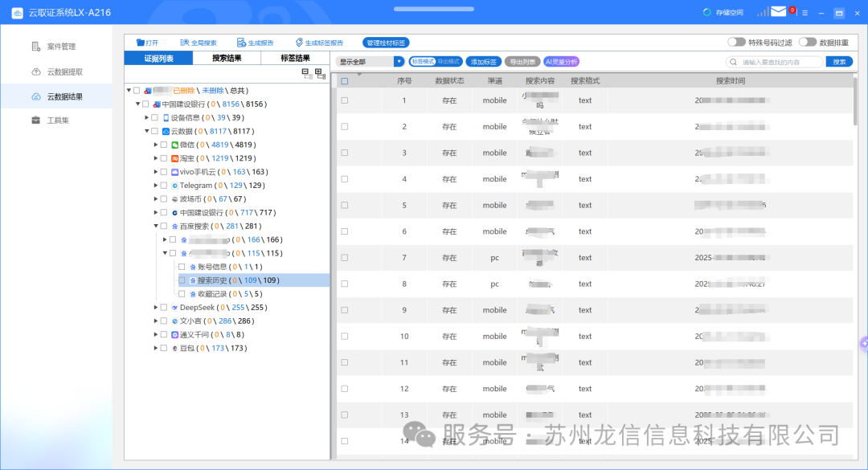This screenshot has height=470, width=868.
Task: Tick the DeepSeek tree checkbox
Action: click(163, 307)
